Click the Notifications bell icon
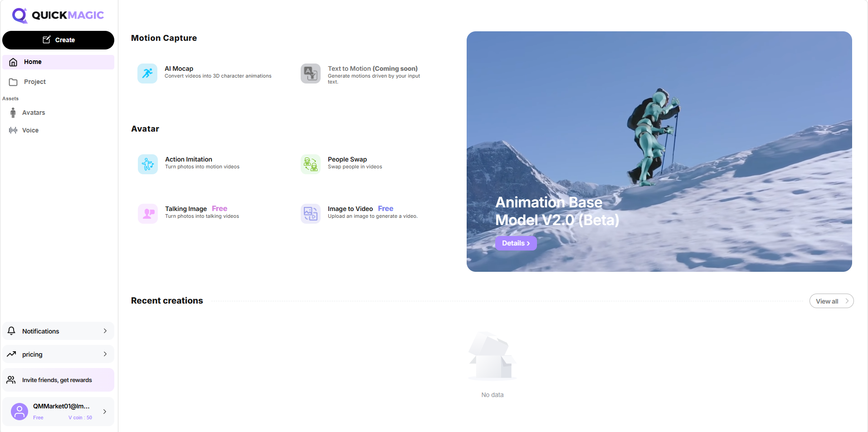This screenshot has width=868, height=432. (x=12, y=331)
